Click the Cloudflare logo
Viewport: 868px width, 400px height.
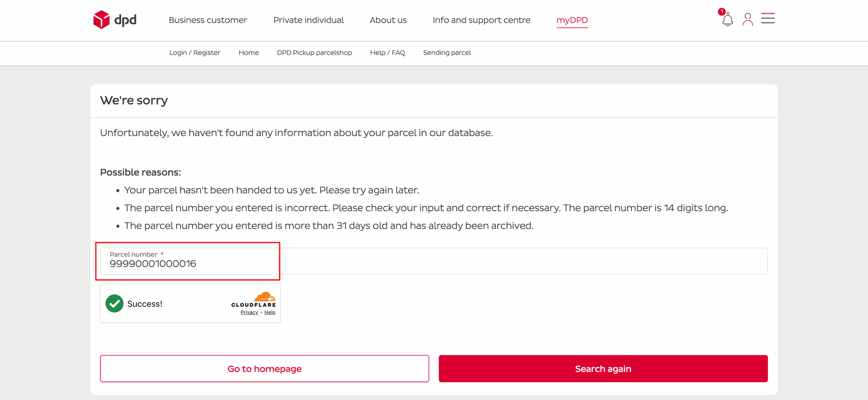coord(254,300)
